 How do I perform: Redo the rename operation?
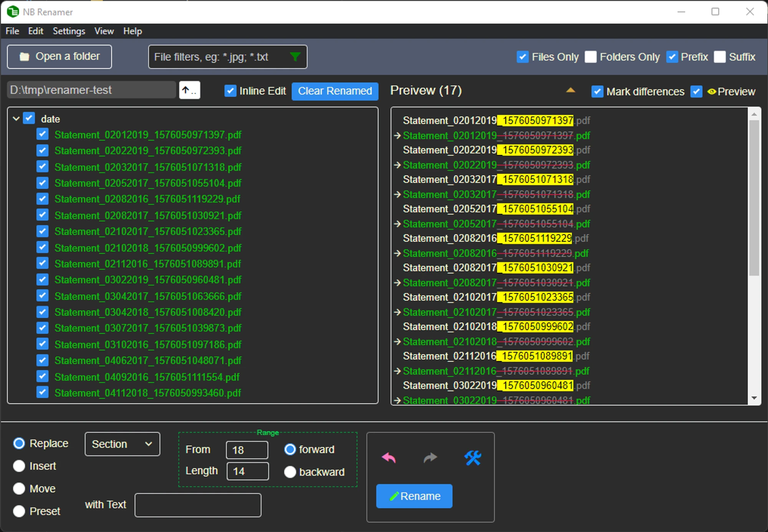point(430,458)
